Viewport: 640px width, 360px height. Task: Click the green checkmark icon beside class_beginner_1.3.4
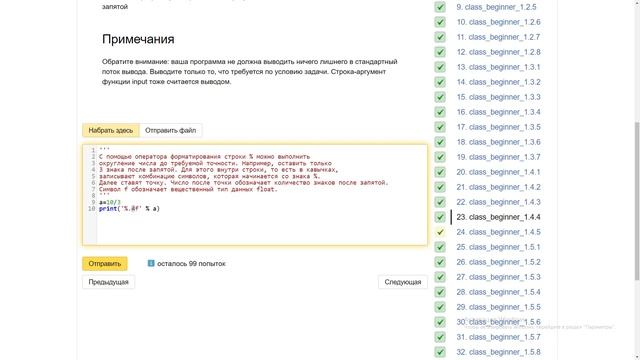coord(440,112)
